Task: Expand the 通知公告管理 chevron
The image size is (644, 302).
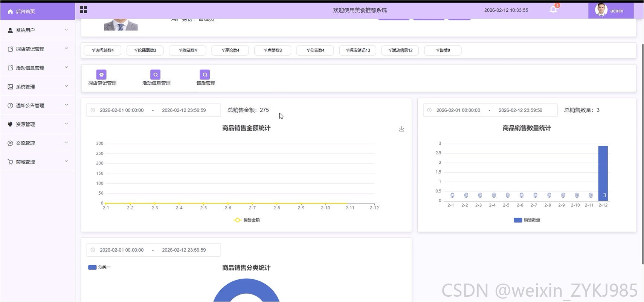Action: click(67, 105)
